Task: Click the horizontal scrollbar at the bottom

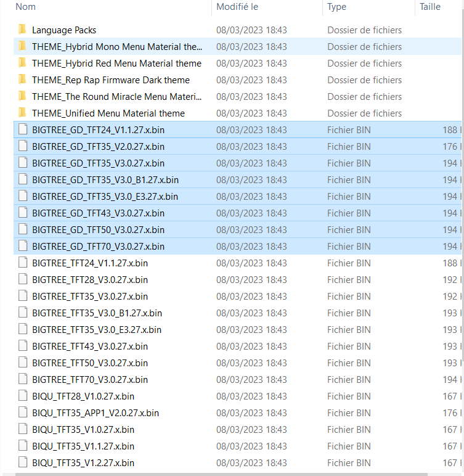Action: [x=222, y=474]
